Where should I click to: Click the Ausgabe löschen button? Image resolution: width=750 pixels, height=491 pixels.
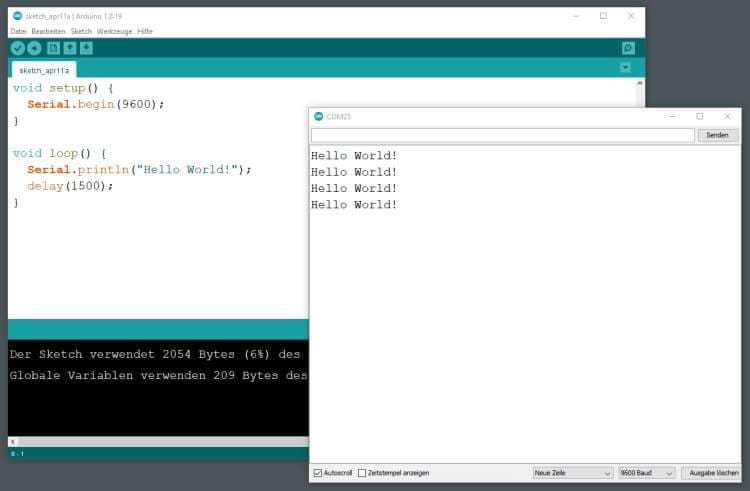[x=714, y=473]
